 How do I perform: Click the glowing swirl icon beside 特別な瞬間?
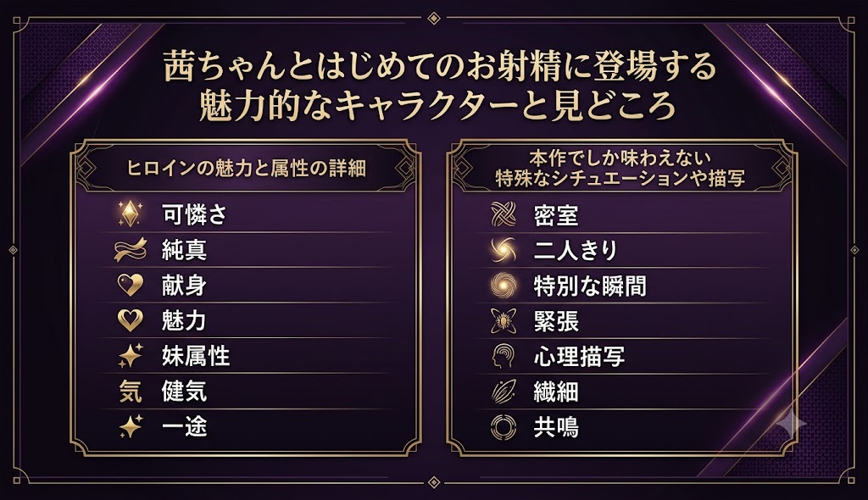pyautogui.click(x=504, y=286)
